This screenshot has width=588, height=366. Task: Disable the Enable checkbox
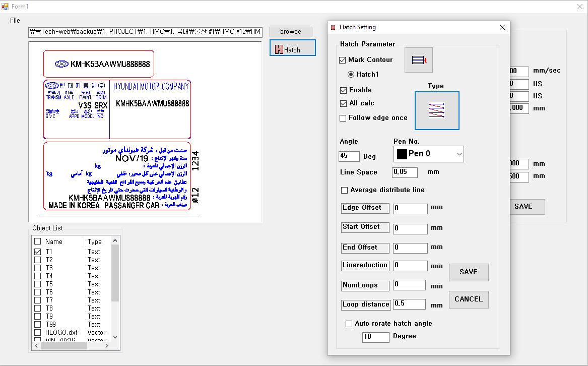click(343, 90)
